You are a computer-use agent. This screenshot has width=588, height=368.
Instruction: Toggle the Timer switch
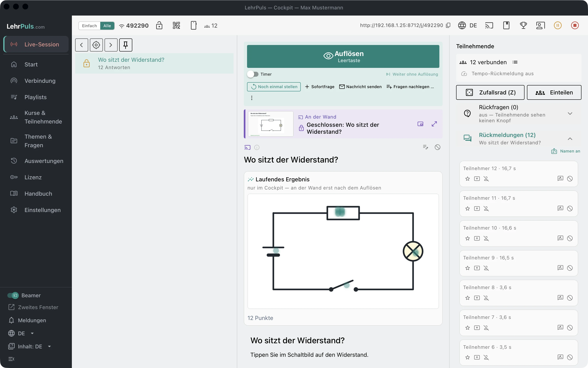coord(253,74)
